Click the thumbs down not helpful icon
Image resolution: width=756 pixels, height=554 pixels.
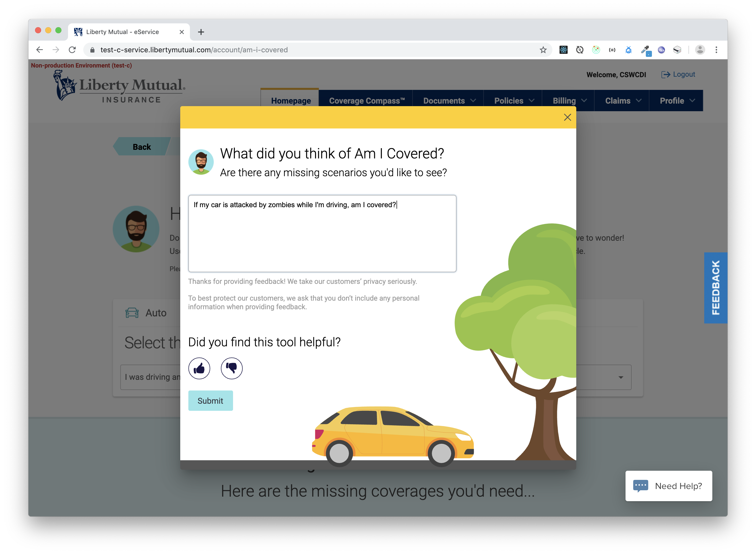231,368
